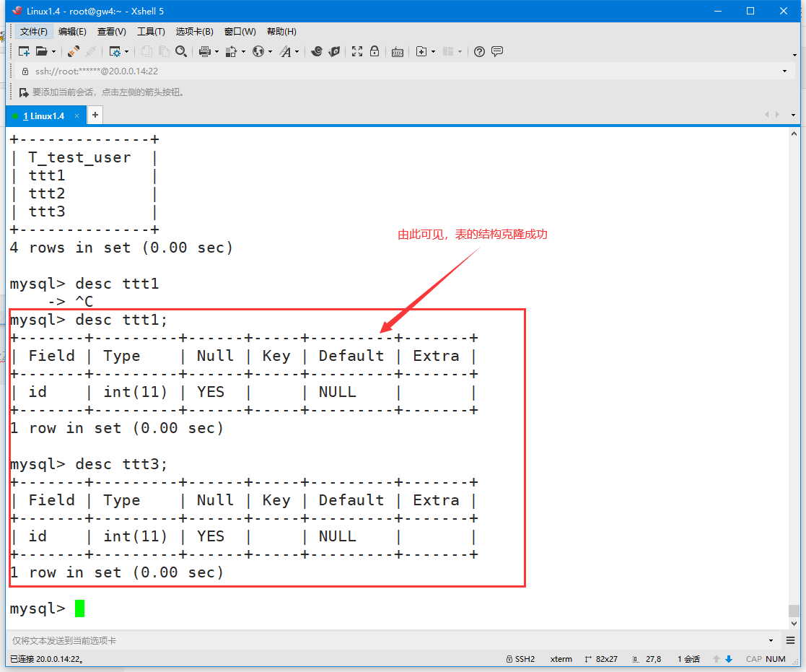Add a new tab with plus button
The height and width of the screenshot is (672, 806).
point(95,115)
